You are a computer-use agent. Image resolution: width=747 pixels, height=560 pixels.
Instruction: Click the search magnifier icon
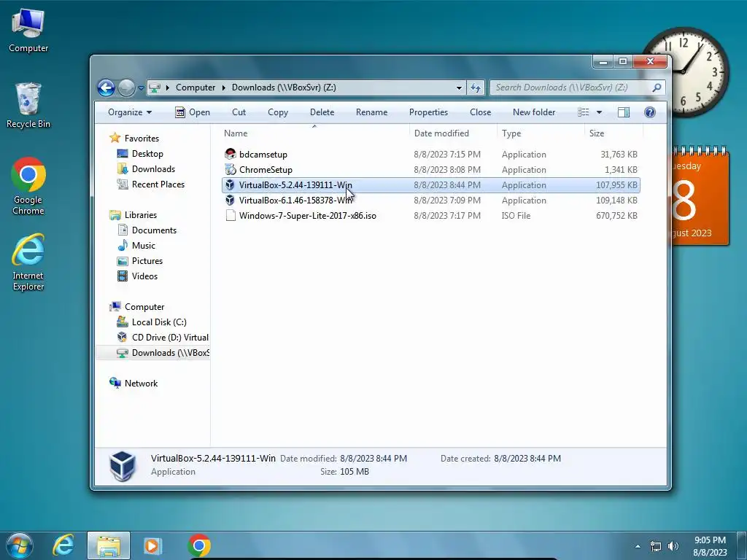(657, 87)
